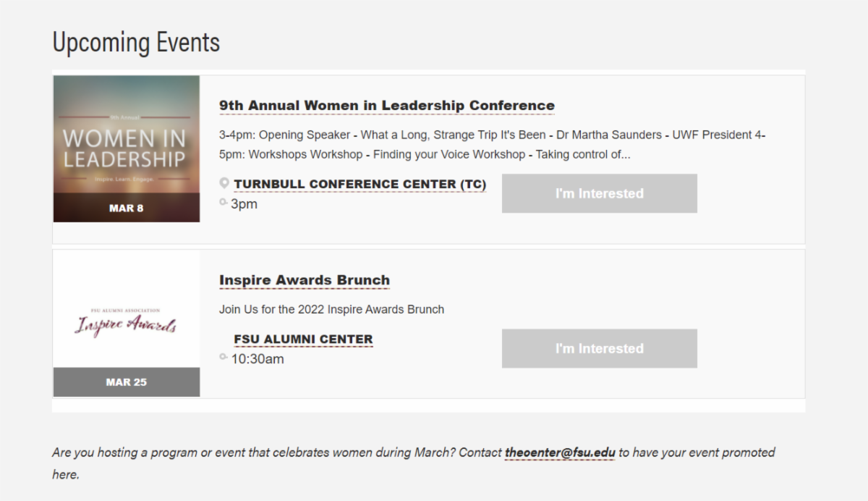Click the Opening Speaker description text
The height and width of the screenshot is (501, 868).
click(493, 145)
